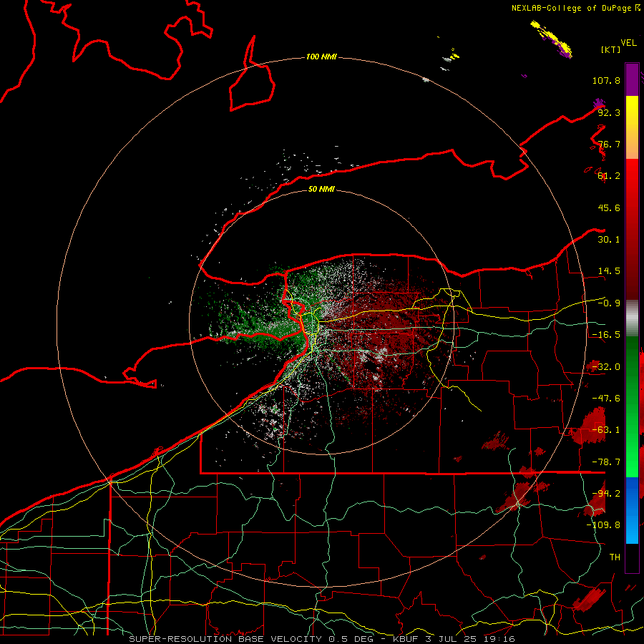The height and width of the screenshot is (644, 644).
Task: Click the purple segment of the color bar
Action: [x=632, y=79]
